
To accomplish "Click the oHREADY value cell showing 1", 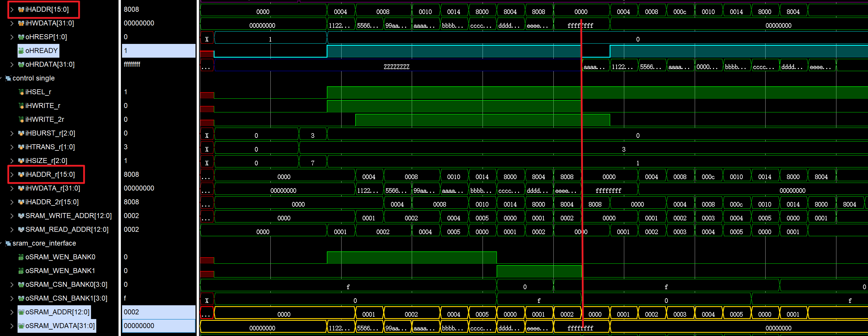I will point(158,51).
